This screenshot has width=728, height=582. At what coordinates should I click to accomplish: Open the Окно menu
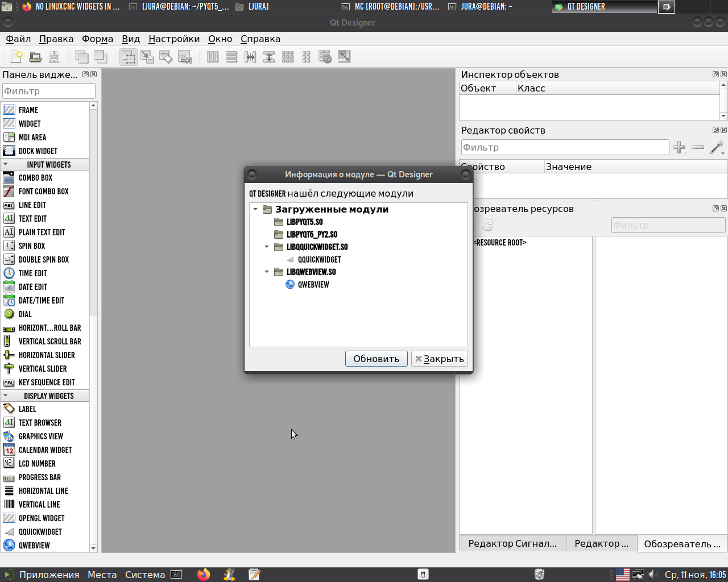click(220, 39)
